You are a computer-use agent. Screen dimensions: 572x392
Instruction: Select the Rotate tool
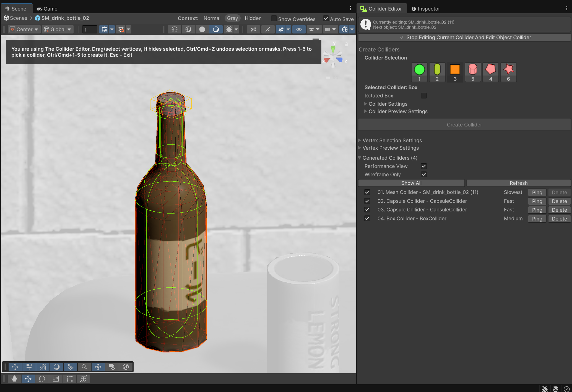[42, 379]
